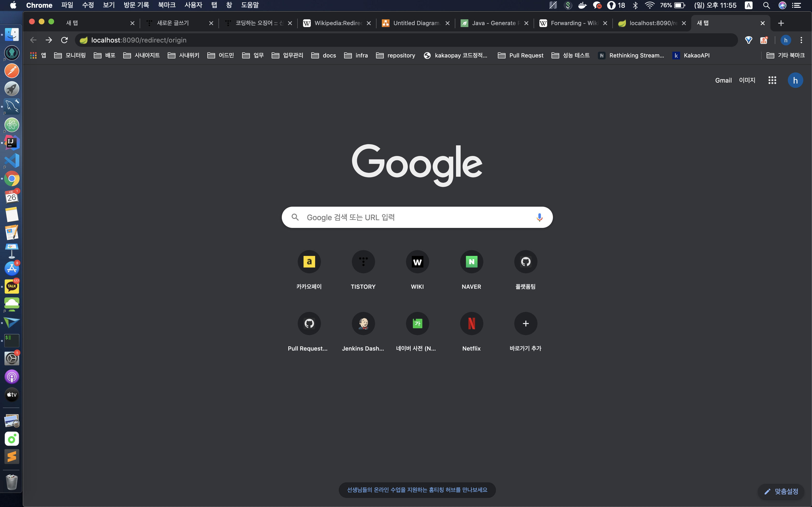812x507 pixels.
Task: Click the 바로가기 추가 add shortcut button
Action: tap(525, 324)
